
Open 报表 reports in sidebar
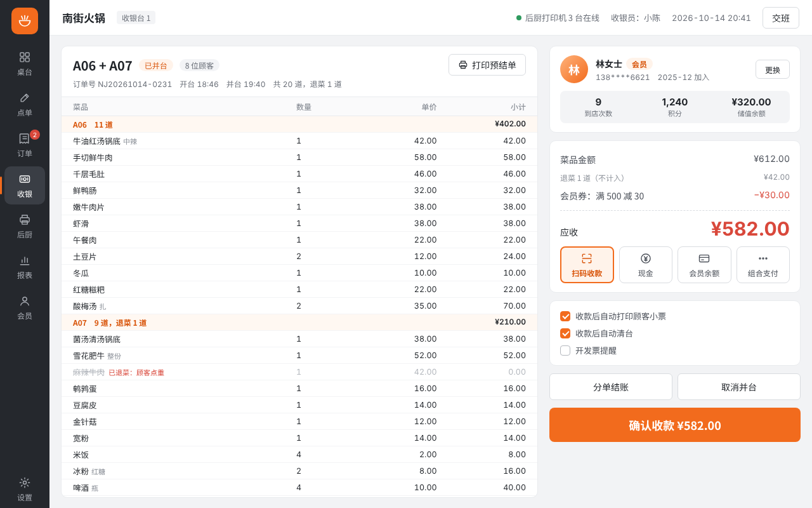click(25, 267)
